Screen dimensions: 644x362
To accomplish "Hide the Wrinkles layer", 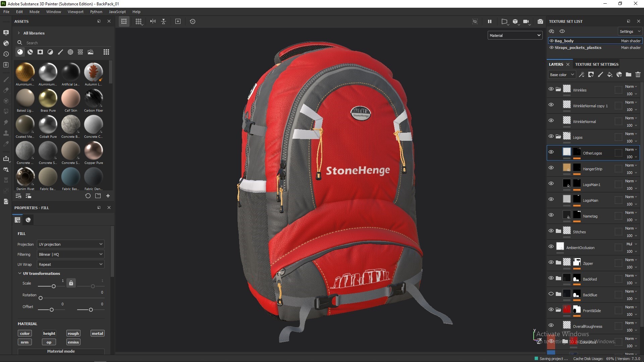I will tap(551, 89).
